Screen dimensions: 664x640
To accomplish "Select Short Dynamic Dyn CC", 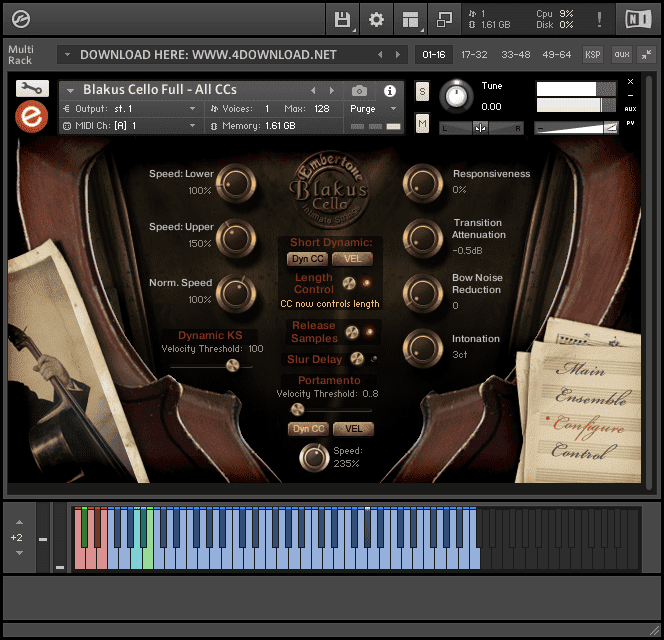I will click(x=308, y=259).
